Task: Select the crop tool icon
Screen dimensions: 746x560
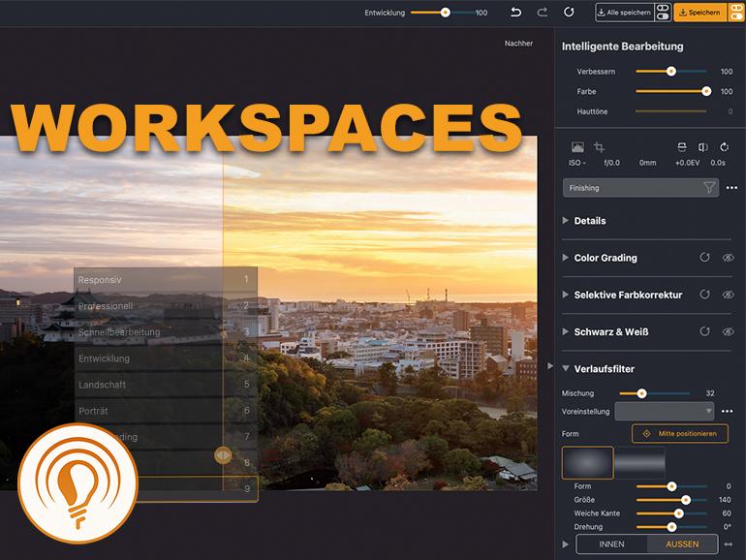Action: [599, 147]
